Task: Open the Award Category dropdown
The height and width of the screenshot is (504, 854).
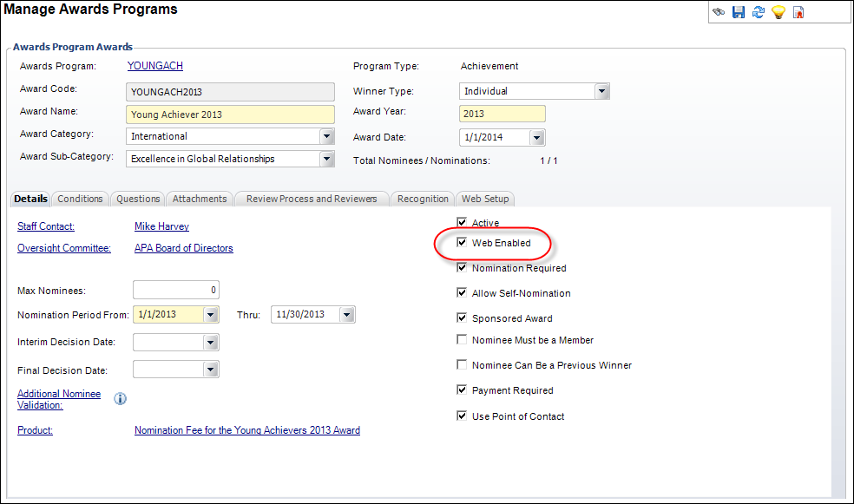Action: 327,136
